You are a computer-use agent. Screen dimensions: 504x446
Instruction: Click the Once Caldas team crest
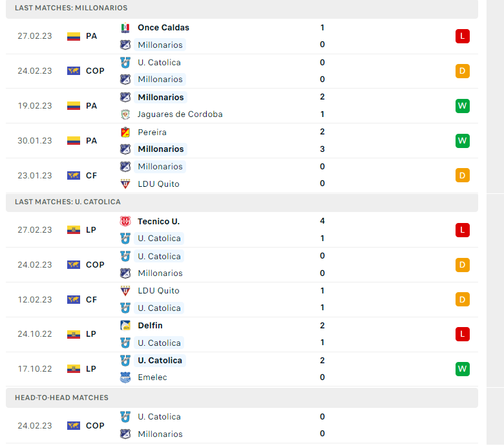[125, 28]
